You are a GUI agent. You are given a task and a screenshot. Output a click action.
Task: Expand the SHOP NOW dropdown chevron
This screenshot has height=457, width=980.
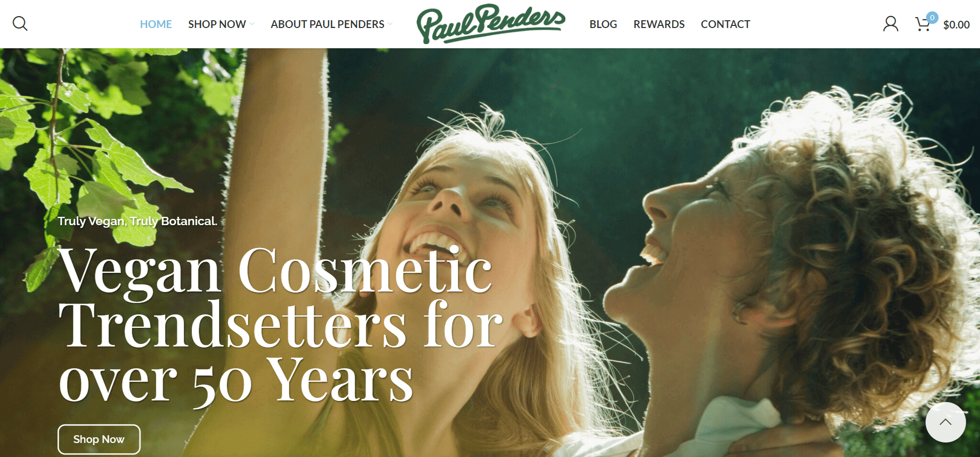point(252,24)
